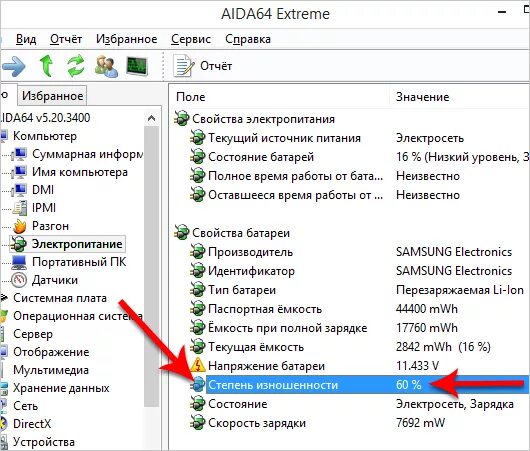The height and width of the screenshot is (451, 530).
Task: Select the DirectX tree node
Action: pyautogui.click(x=32, y=424)
